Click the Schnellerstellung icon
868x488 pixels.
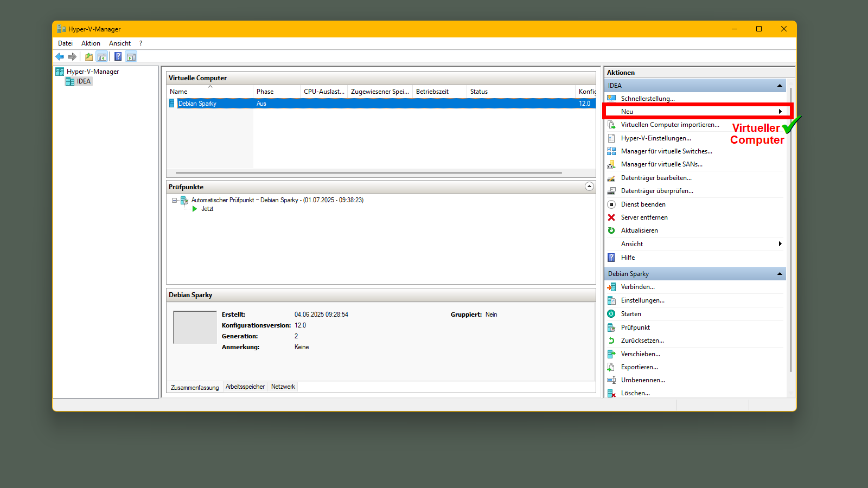click(x=611, y=98)
